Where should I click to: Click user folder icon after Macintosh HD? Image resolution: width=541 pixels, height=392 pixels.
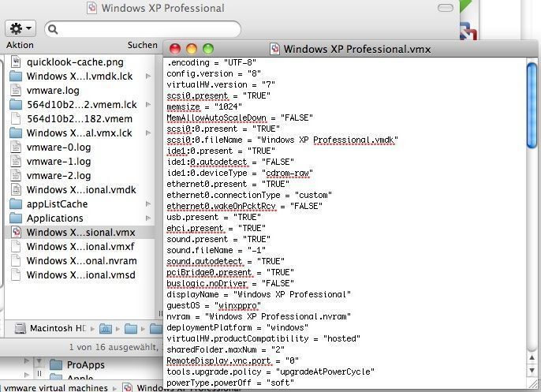(x=106, y=328)
